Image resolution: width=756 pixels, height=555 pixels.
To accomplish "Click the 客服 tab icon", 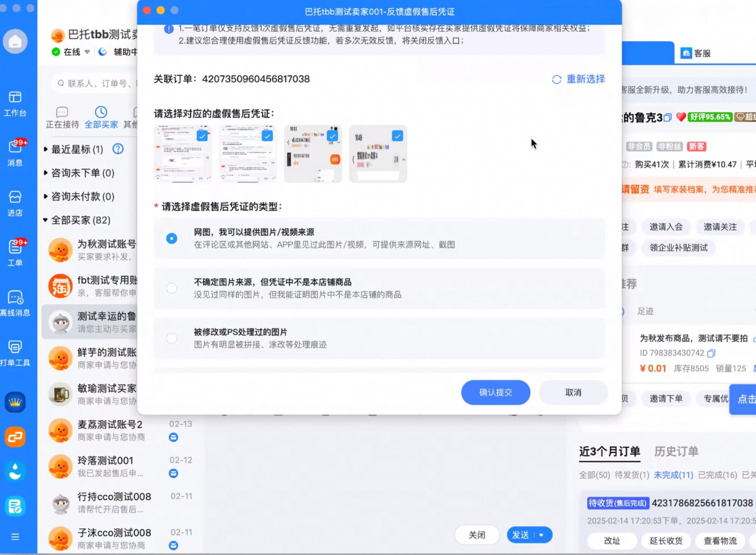I will 686,53.
